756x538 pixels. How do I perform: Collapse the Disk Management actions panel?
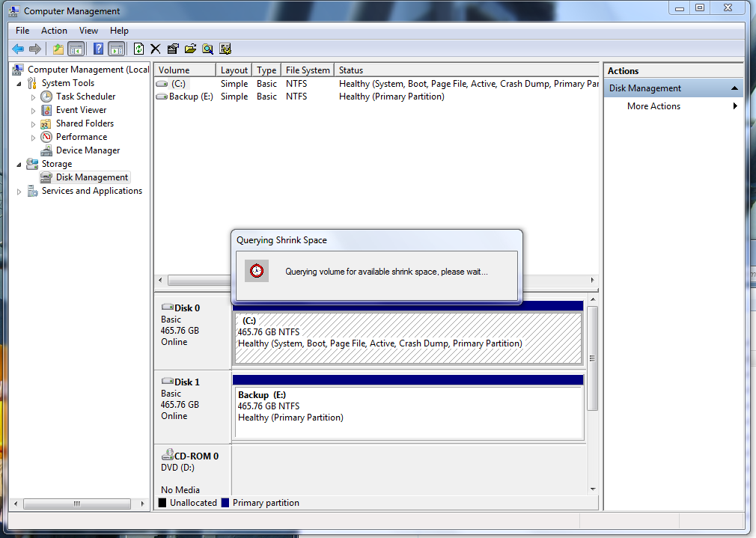(x=734, y=88)
